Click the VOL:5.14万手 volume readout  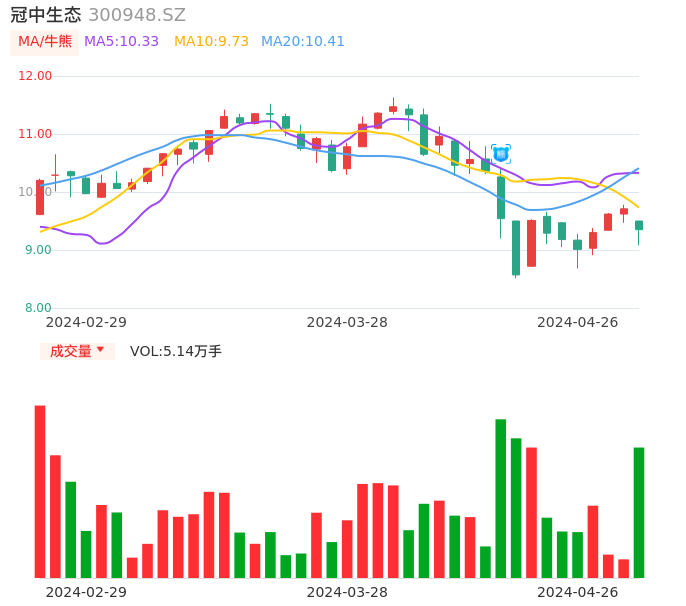click(x=176, y=351)
